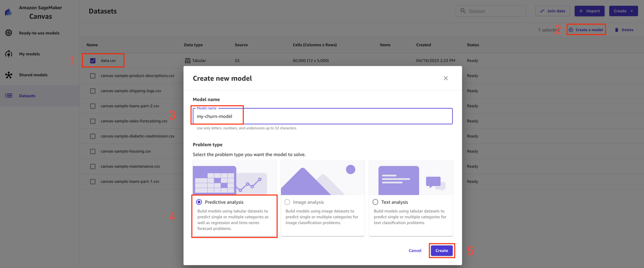Click canvas-sample-shipping-logs.csv name
This screenshot has height=268, width=644.
(x=131, y=91)
